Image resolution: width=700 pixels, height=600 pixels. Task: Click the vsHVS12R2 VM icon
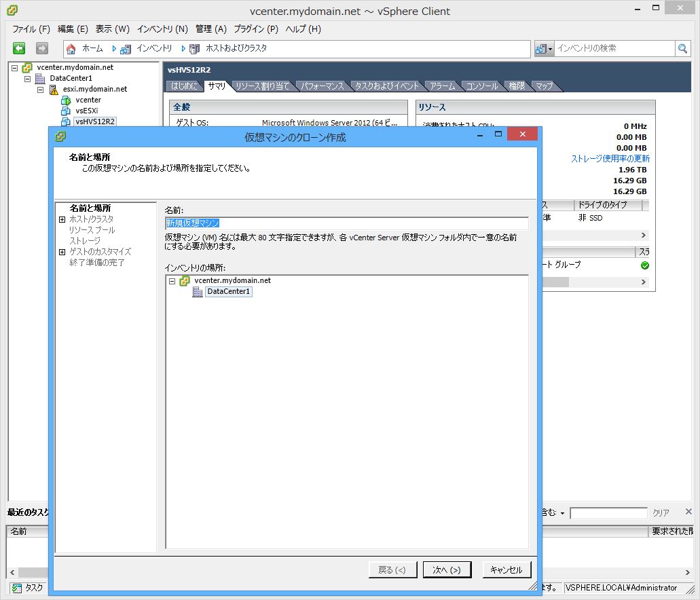[66, 121]
